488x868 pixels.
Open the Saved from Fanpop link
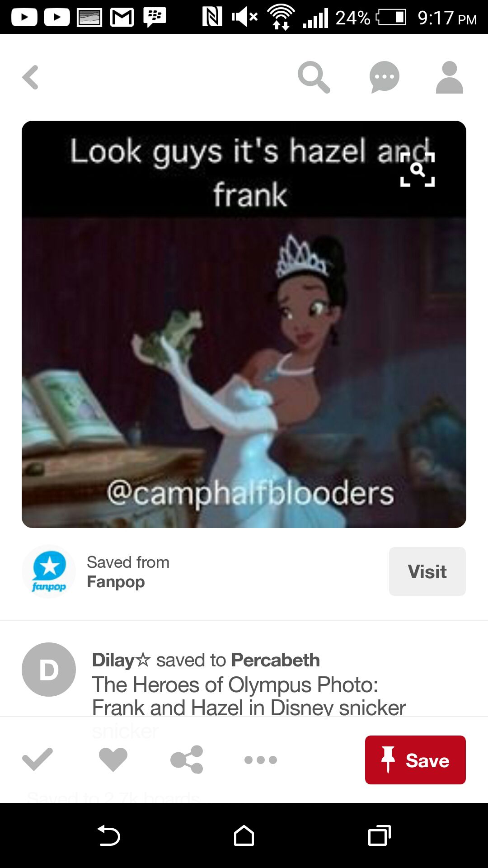(x=128, y=572)
